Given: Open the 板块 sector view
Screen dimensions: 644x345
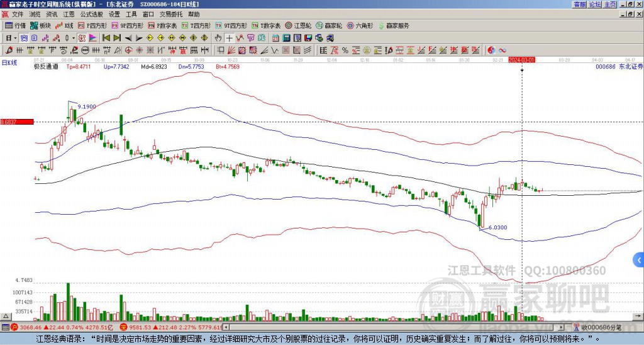Looking at the screenshot, I should pyautogui.click(x=40, y=25).
